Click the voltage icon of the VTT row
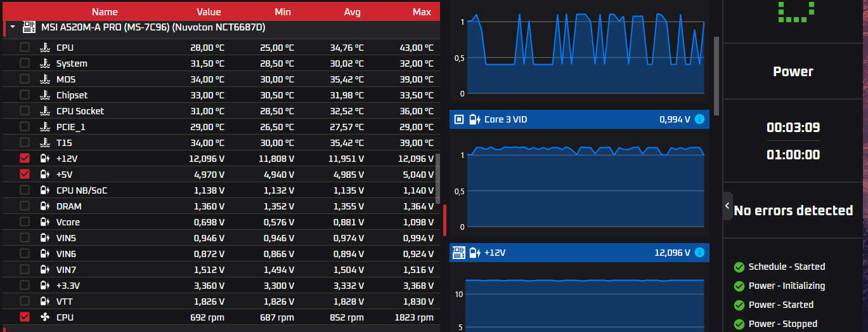 45,301
